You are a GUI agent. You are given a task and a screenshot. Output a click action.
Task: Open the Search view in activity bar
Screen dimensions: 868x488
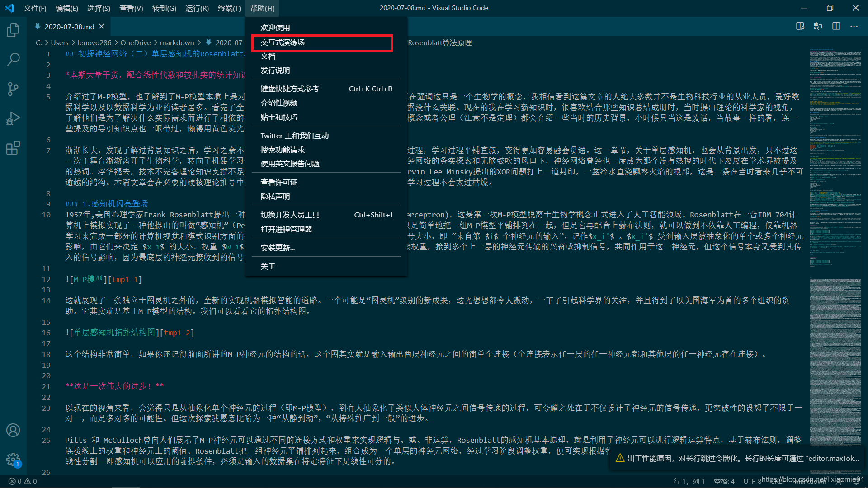pos(13,59)
